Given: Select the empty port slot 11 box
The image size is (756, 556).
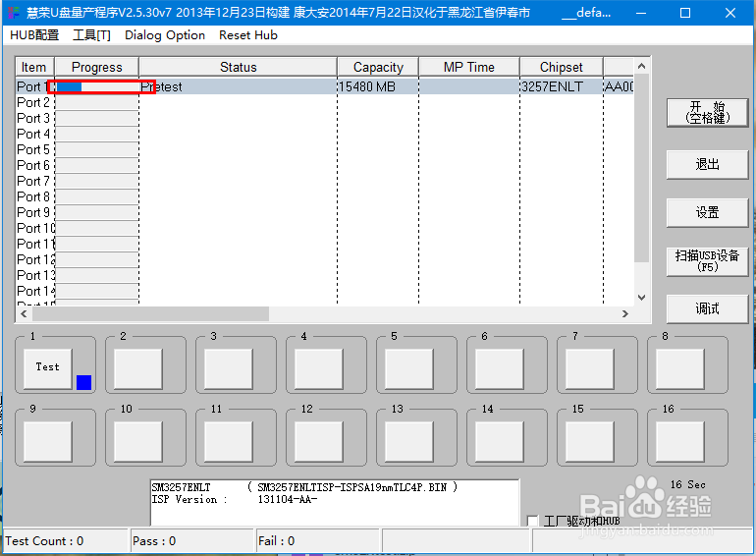Looking at the screenshot, I should point(229,441).
